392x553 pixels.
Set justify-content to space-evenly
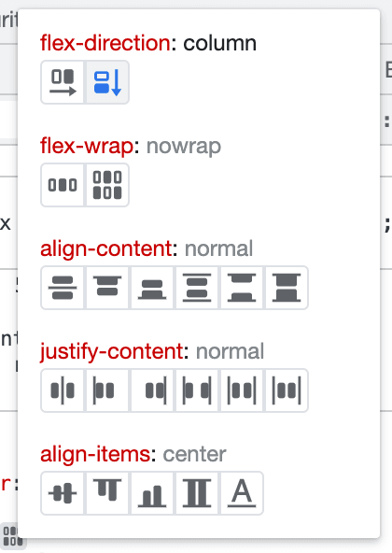point(287,390)
